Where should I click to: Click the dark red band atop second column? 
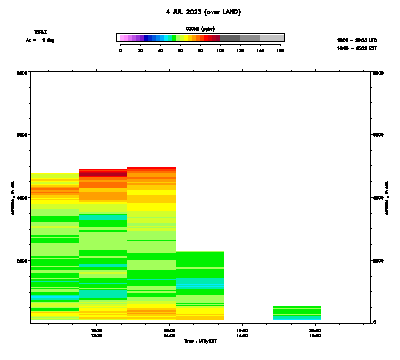[103, 174]
